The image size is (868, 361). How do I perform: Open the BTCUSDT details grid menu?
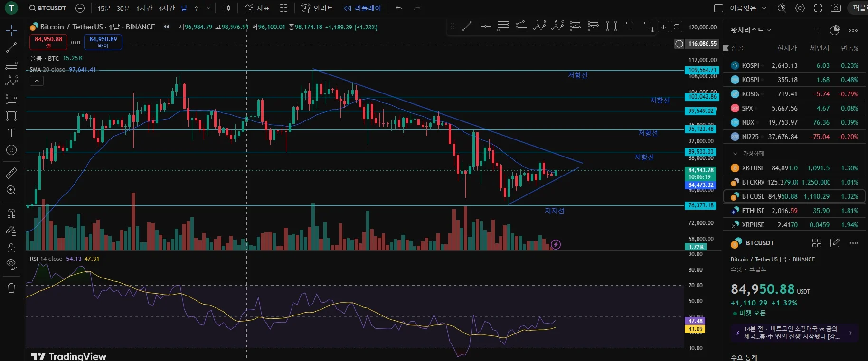(x=817, y=243)
